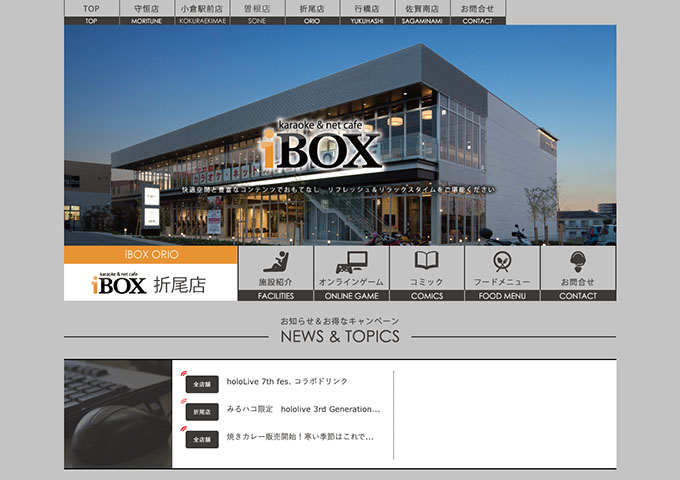
Task: Click the gamepad ONLINE GAME icon
Action: click(x=351, y=261)
